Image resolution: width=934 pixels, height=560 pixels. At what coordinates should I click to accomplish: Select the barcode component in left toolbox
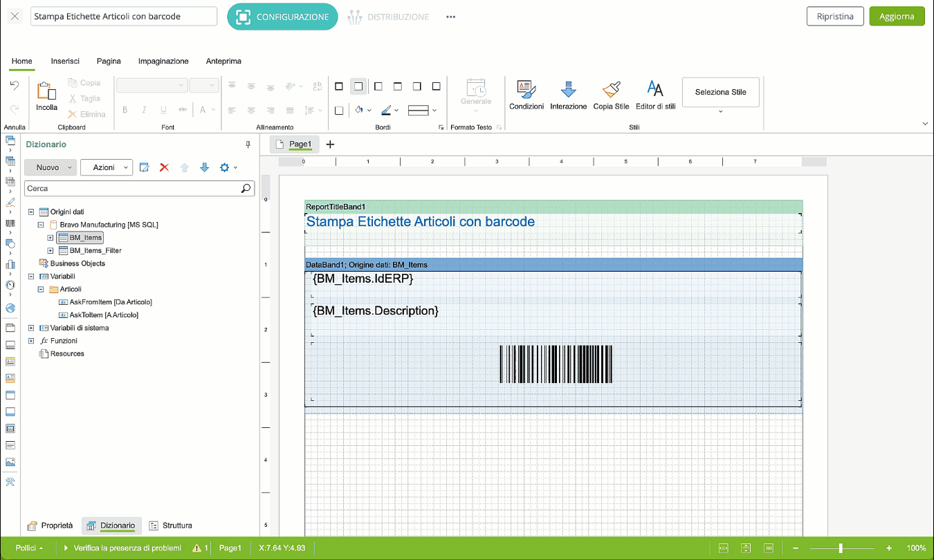pyautogui.click(x=10, y=224)
